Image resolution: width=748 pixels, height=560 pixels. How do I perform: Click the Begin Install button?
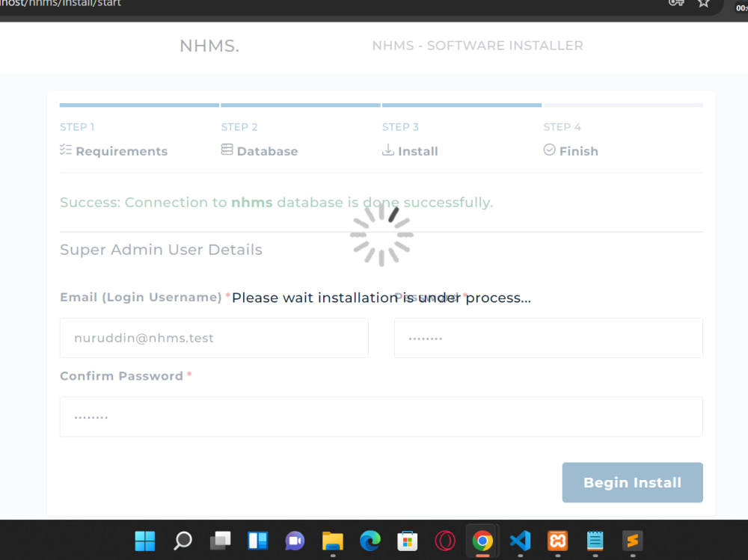(x=632, y=482)
